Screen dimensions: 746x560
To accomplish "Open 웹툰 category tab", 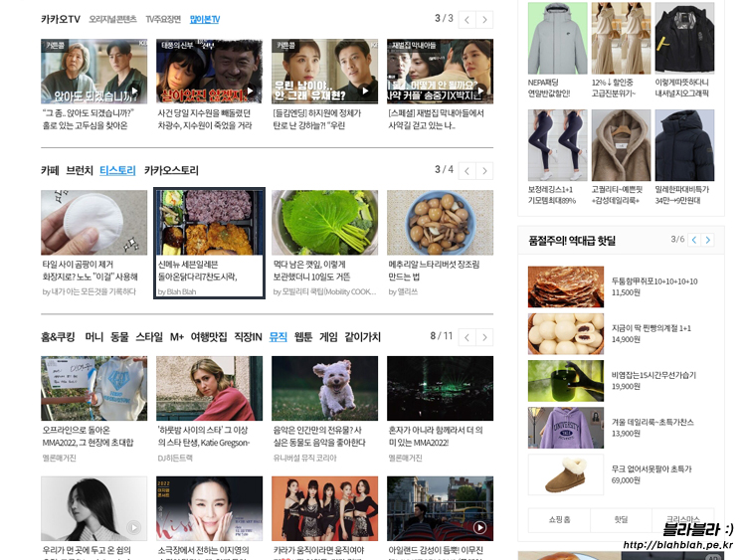I will pyautogui.click(x=303, y=337).
